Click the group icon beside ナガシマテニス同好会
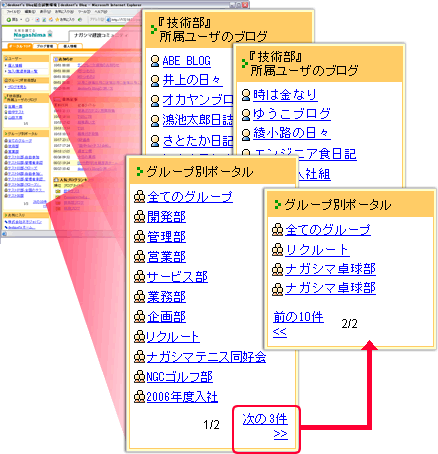Viewport: 438px width, 454px height. [x=139, y=357]
